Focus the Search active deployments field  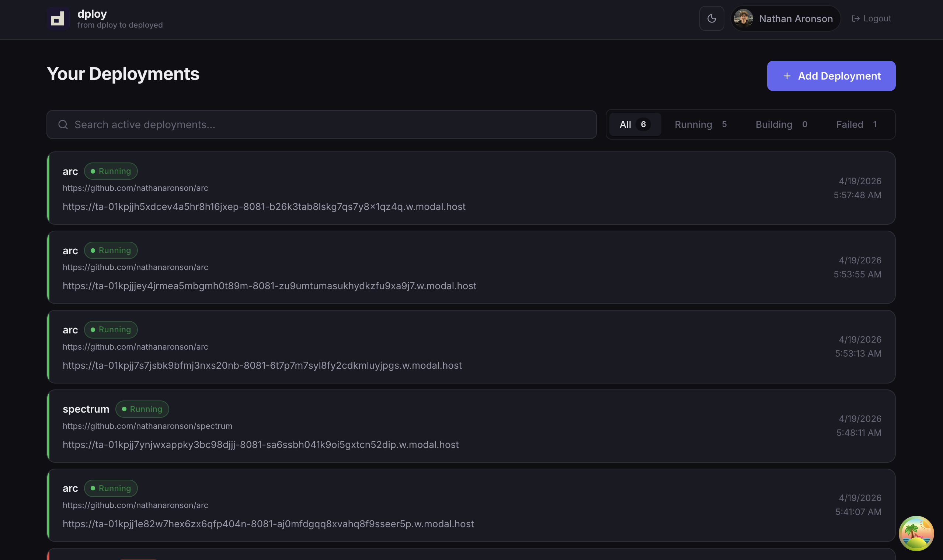point(325,125)
